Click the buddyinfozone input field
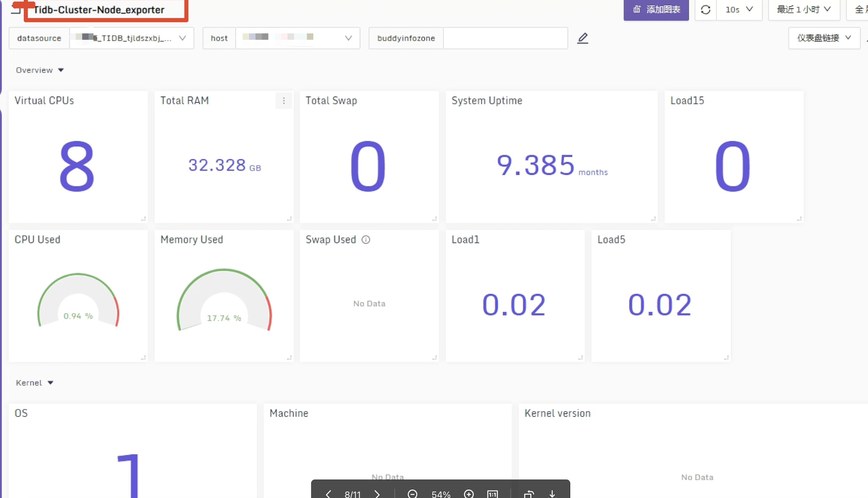The image size is (868, 498). point(505,38)
